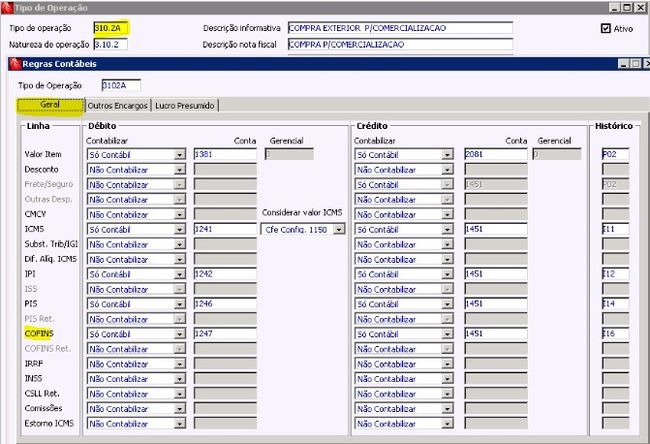The image size is (650, 444).
Task: Click the Natureza da operação field
Action: click(111, 44)
